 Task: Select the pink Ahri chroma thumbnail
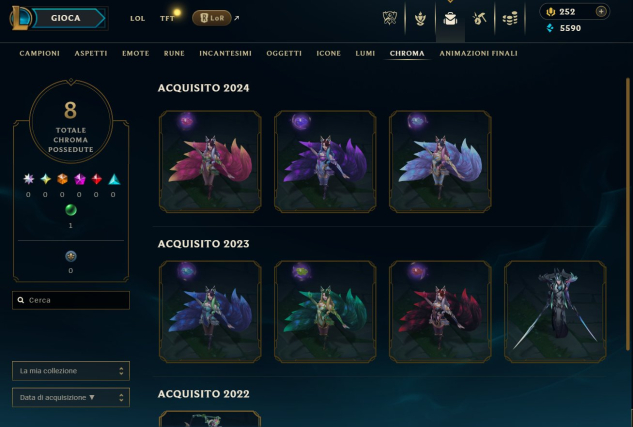coord(210,161)
